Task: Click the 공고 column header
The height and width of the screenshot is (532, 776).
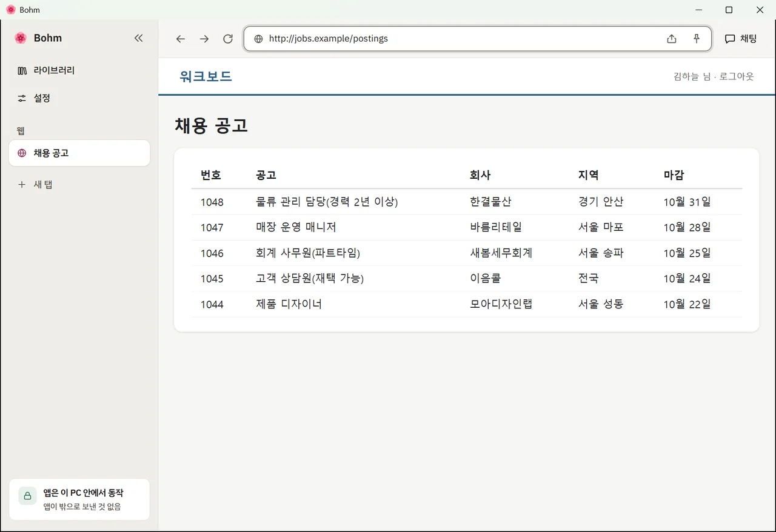Action: click(266, 175)
